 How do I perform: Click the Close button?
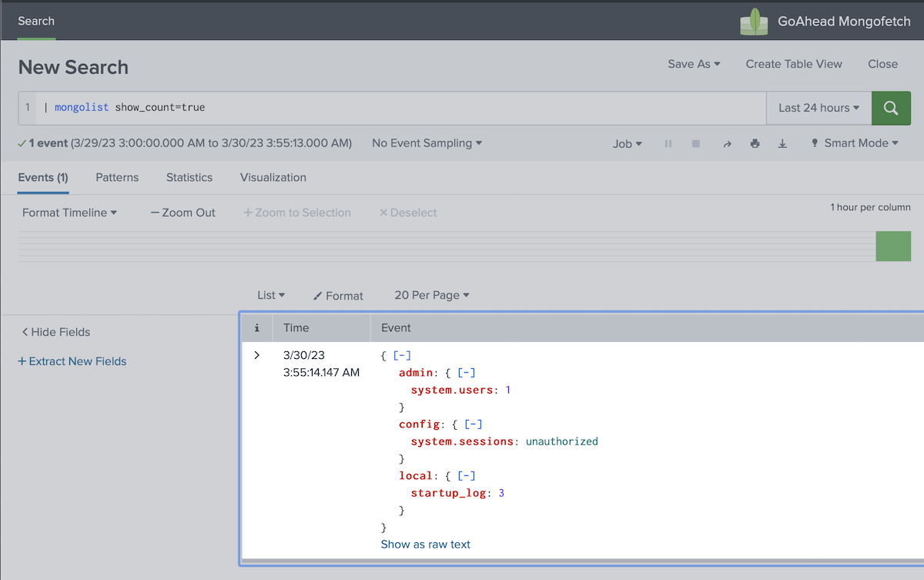tap(882, 64)
